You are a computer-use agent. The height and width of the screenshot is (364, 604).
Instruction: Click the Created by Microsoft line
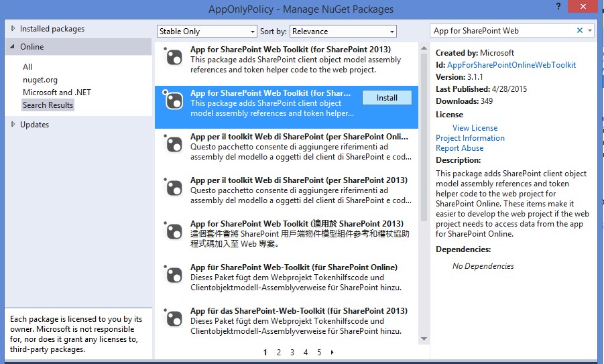tap(475, 53)
